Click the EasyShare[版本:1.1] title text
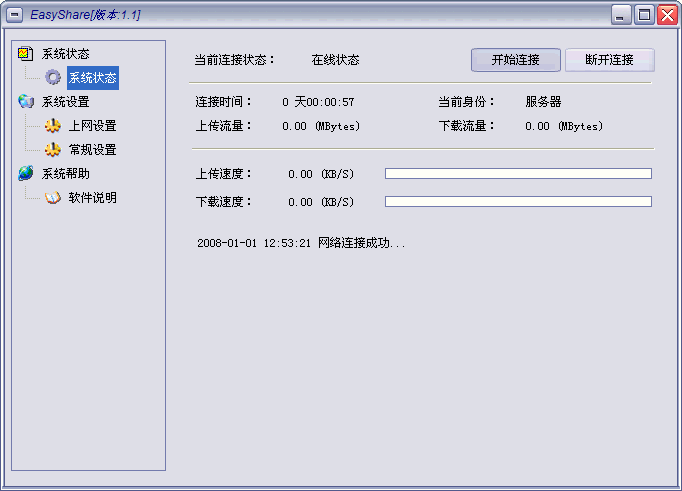This screenshot has height=491, width=682. [x=85, y=15]
